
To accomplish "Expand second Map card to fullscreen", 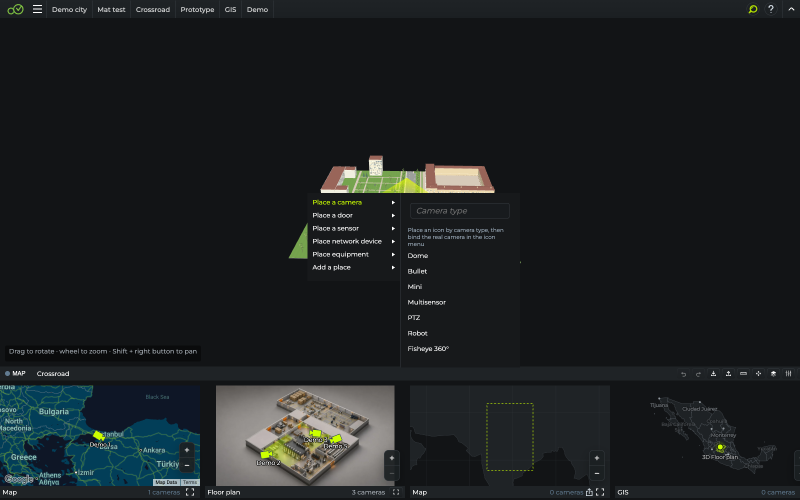I will pos(600,492).
